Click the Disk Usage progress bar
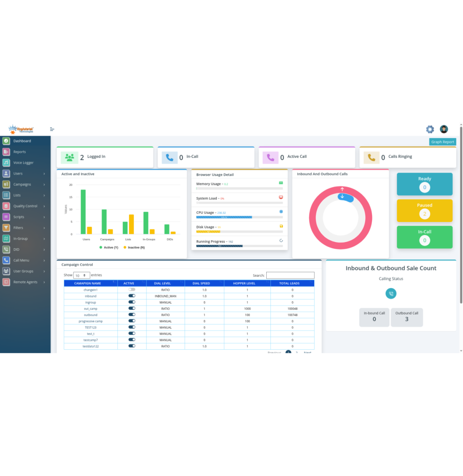 (x=240, y=232)
